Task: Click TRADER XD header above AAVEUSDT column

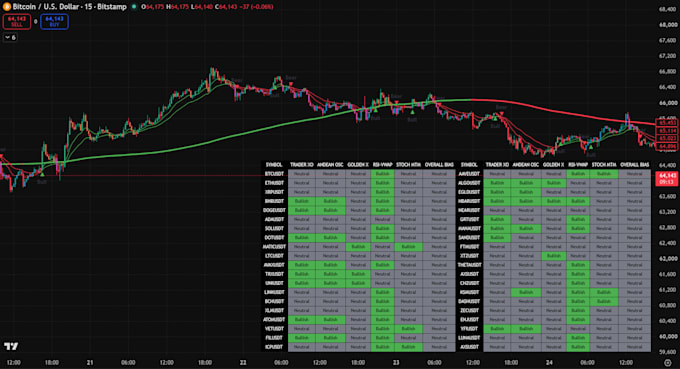Action: [497, 165]
